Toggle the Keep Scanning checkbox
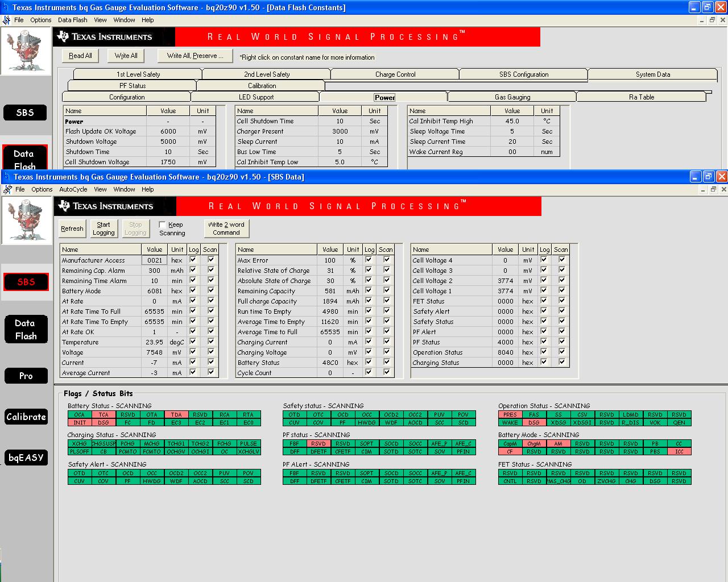The height and width of the screenshot is (582, 728). pyautogui.click(x=162, y=225)
